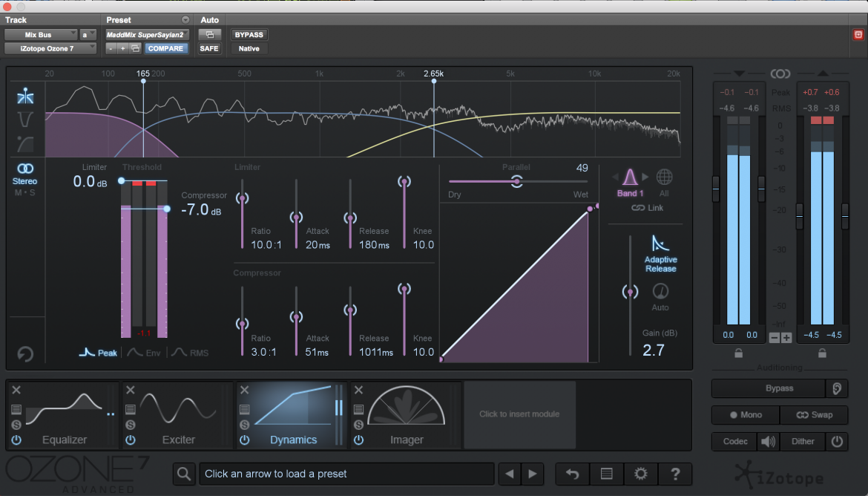
Task: Toggle the Auto gain knob icon
Action: tap(660, 292)
